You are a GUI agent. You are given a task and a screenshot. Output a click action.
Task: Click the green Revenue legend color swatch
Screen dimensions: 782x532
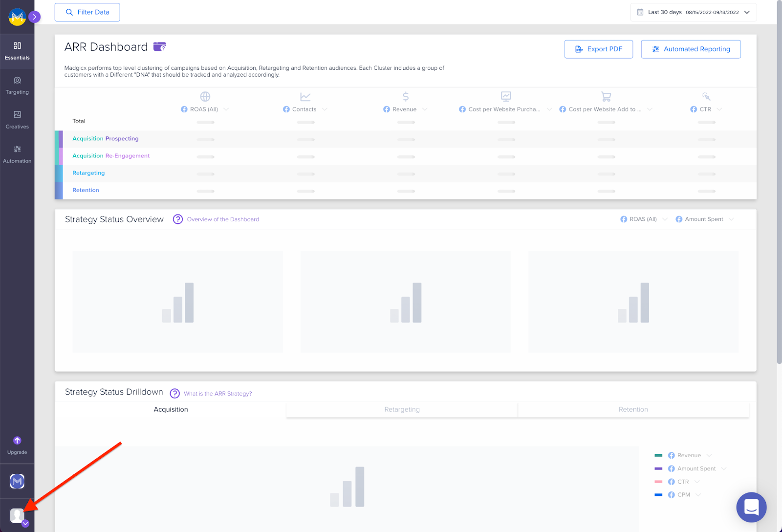pos(659,455)
